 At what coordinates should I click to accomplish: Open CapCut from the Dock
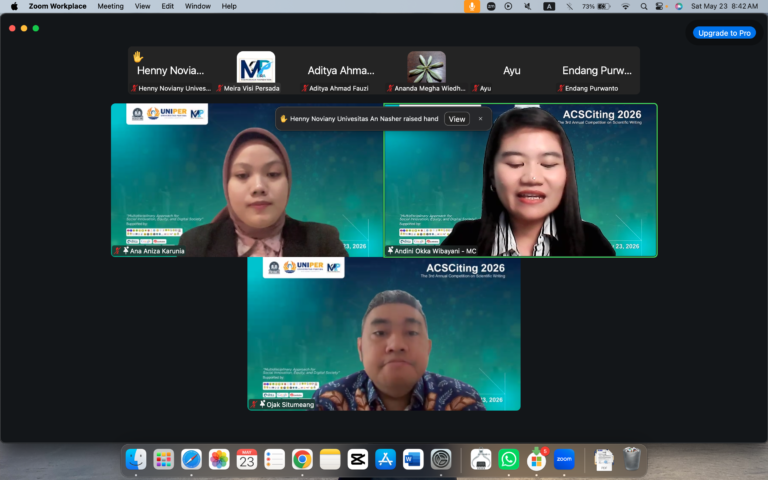[x=358, y=459]
